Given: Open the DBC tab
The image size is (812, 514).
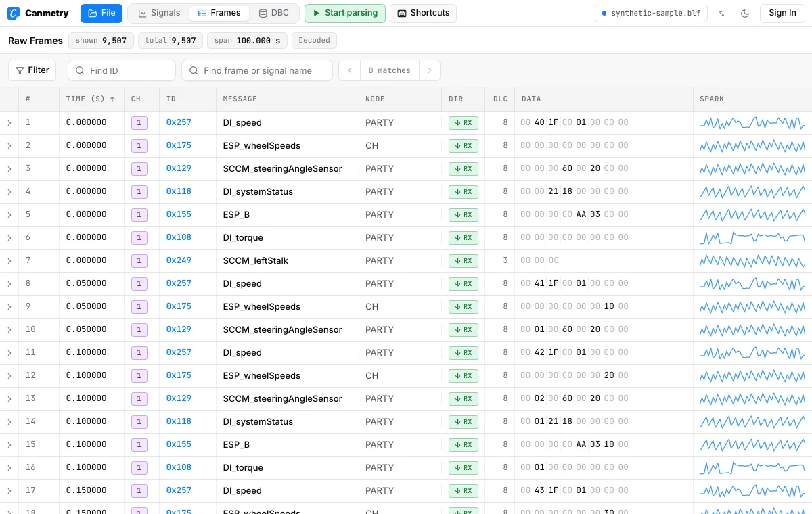Looking at the screenshot, I should (x=273, y=14).
